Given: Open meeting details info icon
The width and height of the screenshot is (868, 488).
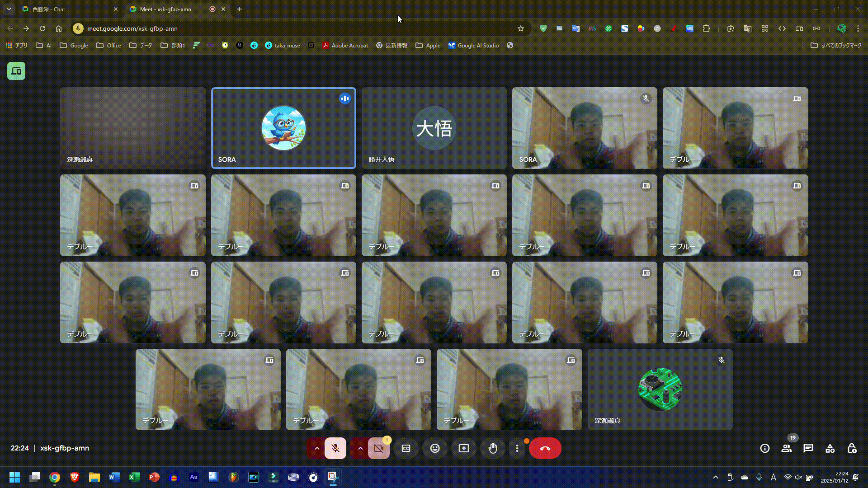Looking at the screenshot, I should (765, 448).
